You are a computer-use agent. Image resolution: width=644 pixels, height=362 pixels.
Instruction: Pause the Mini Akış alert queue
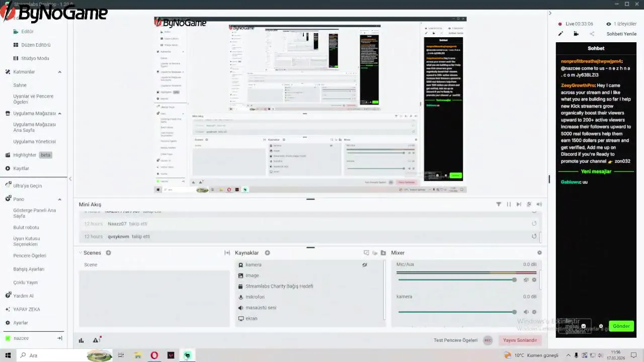click(x=509, y=204)
